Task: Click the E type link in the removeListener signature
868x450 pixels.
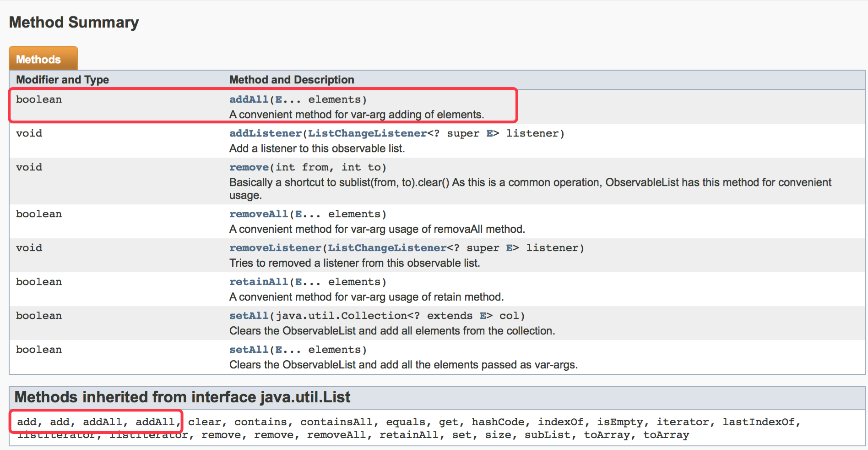Action: (x=509, y=248)
